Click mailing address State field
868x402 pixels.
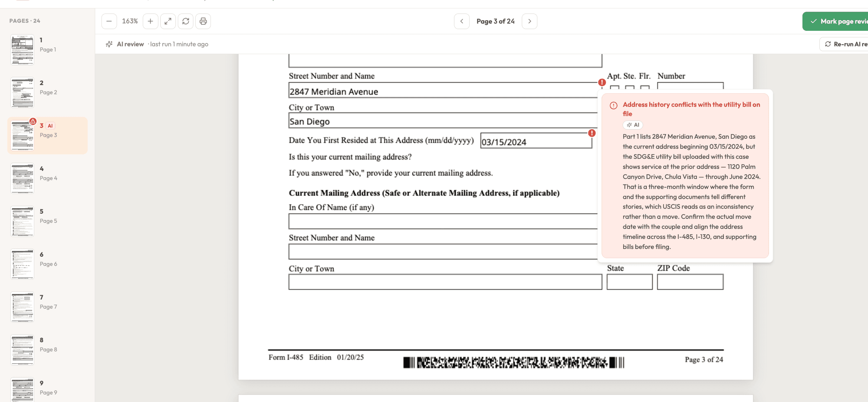tap(630, 282)
